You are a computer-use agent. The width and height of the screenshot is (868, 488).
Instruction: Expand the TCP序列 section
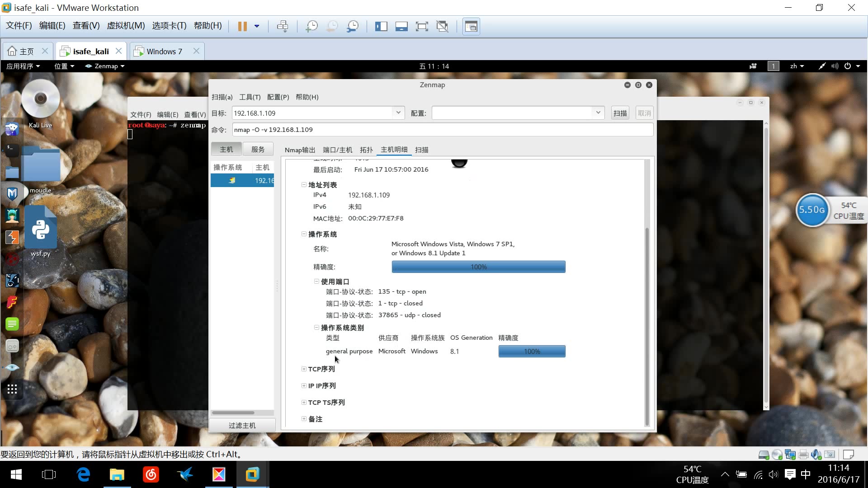304,369
